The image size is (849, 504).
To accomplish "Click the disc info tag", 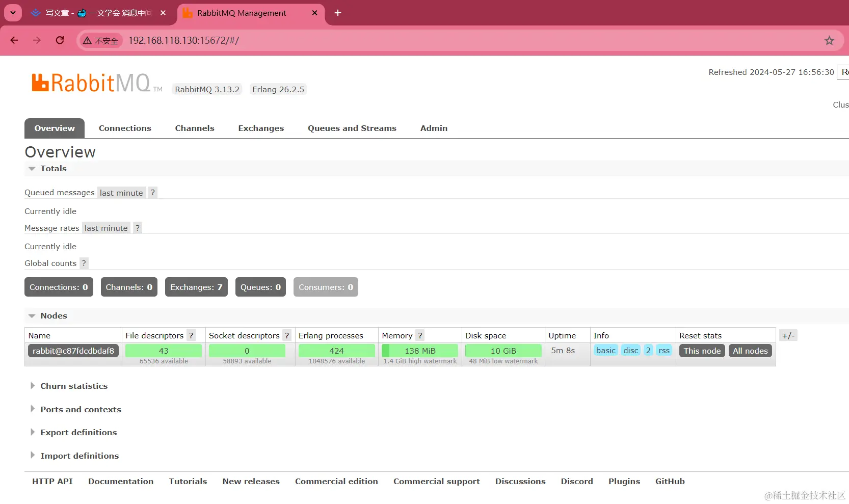I will [631, 351].
